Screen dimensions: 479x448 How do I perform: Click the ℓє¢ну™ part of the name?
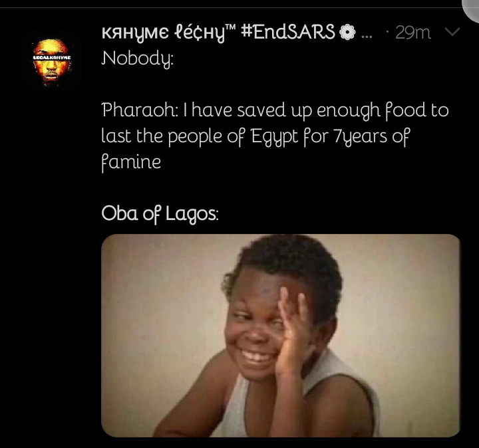click(x=196, y=32)
